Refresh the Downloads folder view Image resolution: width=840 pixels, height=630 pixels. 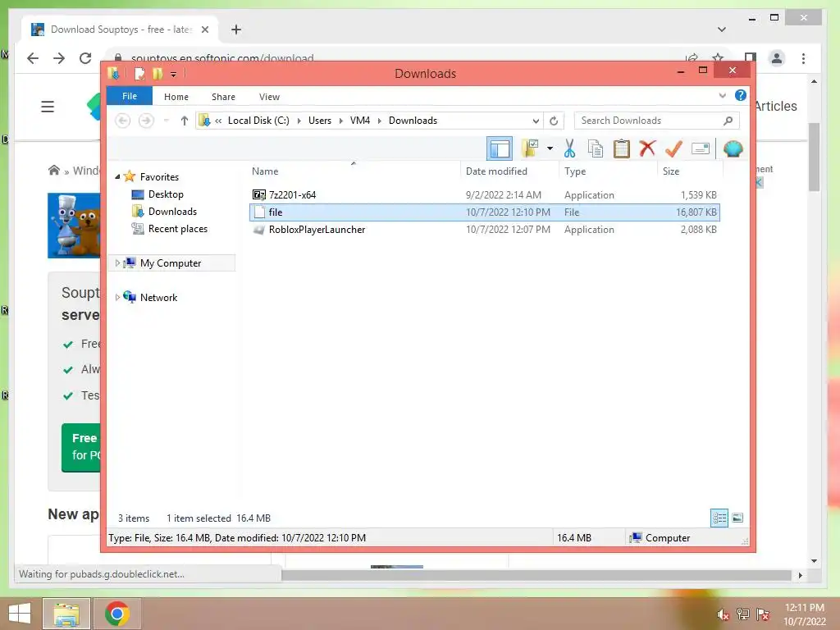coord(554,121)
